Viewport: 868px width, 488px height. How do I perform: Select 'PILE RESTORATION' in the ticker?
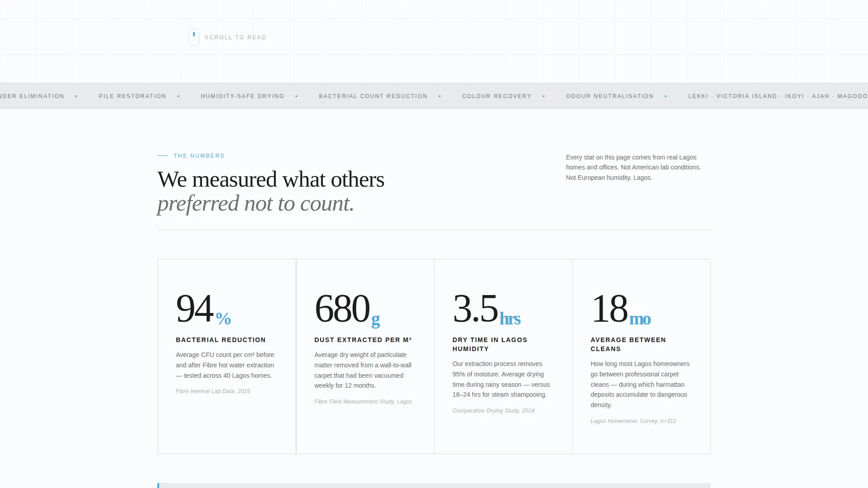pos(132,96)
